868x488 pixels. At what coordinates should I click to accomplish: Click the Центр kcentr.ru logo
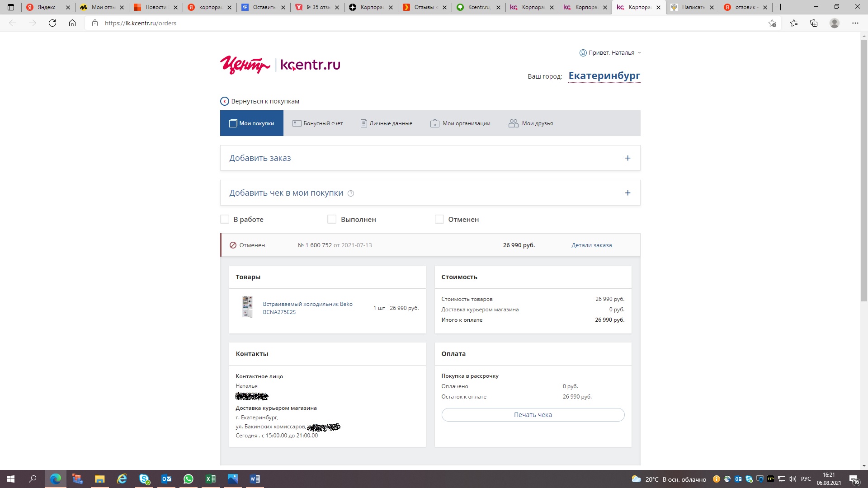(x=280, y=65)
